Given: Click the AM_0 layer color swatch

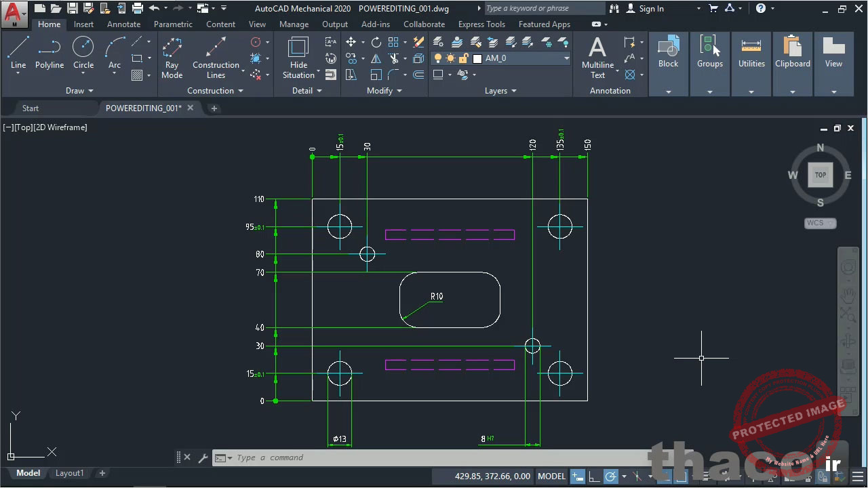Looking at the screenshot, I should tap(477, 59).
